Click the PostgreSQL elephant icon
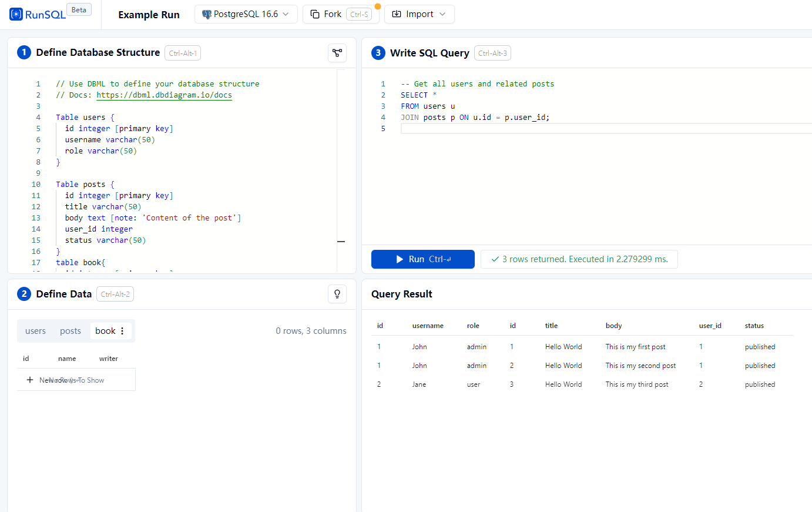 [206, 14]
